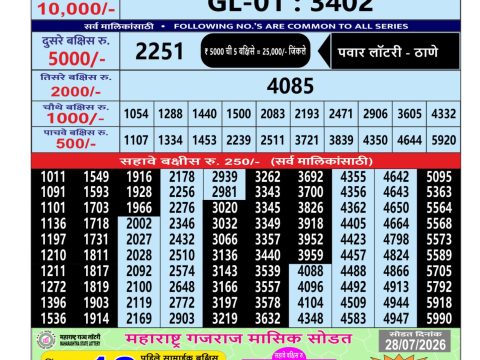Screen dimensions: 480x360
Task: Click the महाराष्ट्र गजराज मासिक सोडत title
Action: [238, 339]
